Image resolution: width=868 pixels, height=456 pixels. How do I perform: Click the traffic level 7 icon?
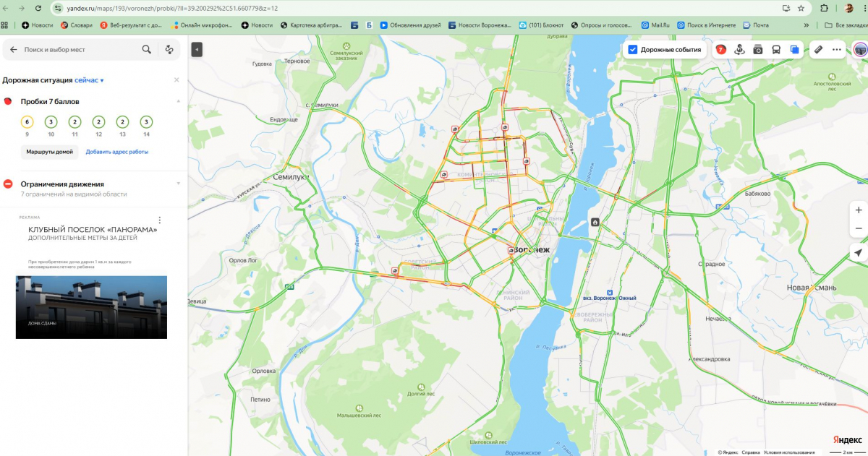click(x=721, y=50)
